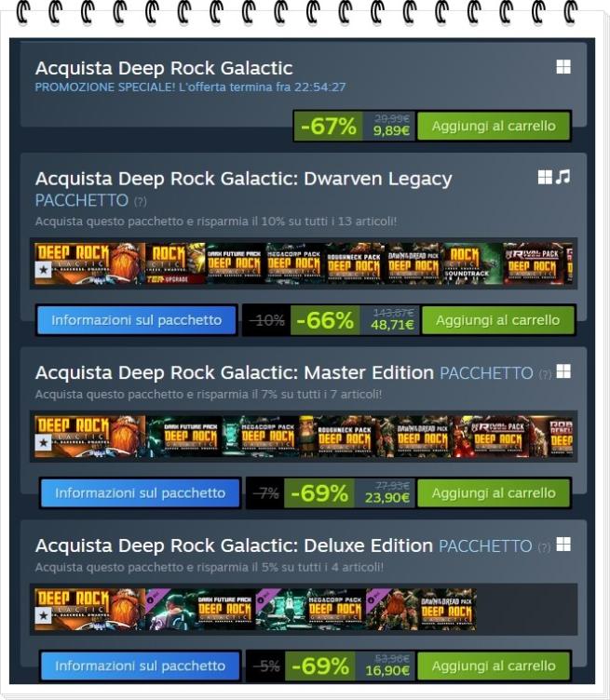Add Deluxe Edition bundle to cart
610x700 pixels.
pos(494,666)
